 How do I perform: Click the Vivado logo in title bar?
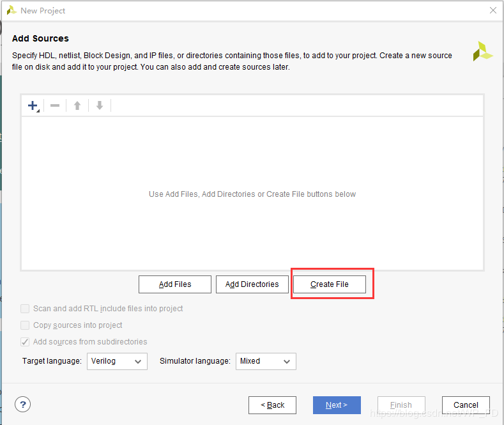(11, 10)
